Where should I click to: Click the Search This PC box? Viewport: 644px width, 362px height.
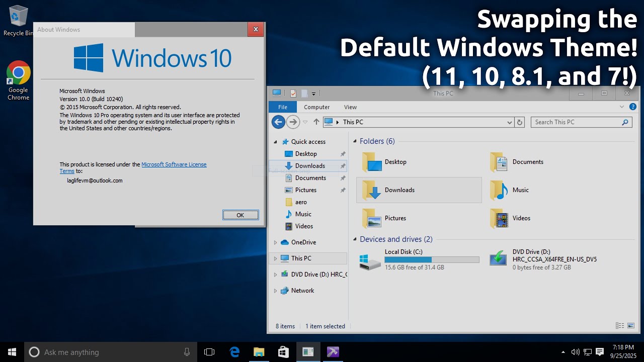(581, 122)
